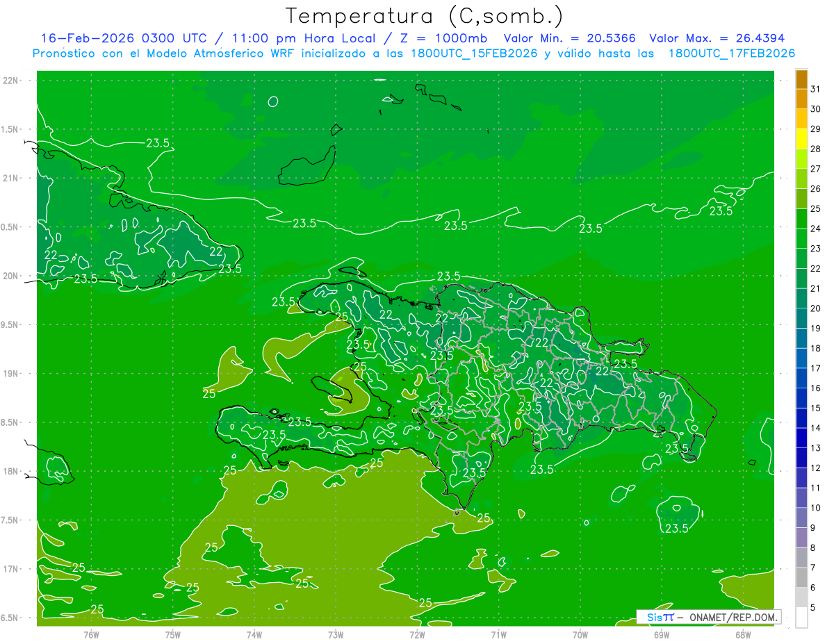The image size is (834, 644).
Task: Click legend color band between 17 and 18
Action: 801,358
